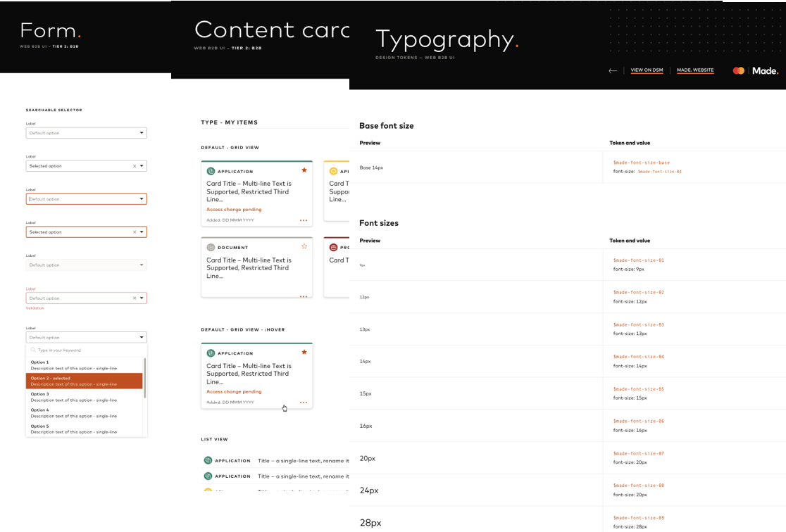Click the $made-font-size-05 token
The image size is (786, 532).
[x=639, y=389]
